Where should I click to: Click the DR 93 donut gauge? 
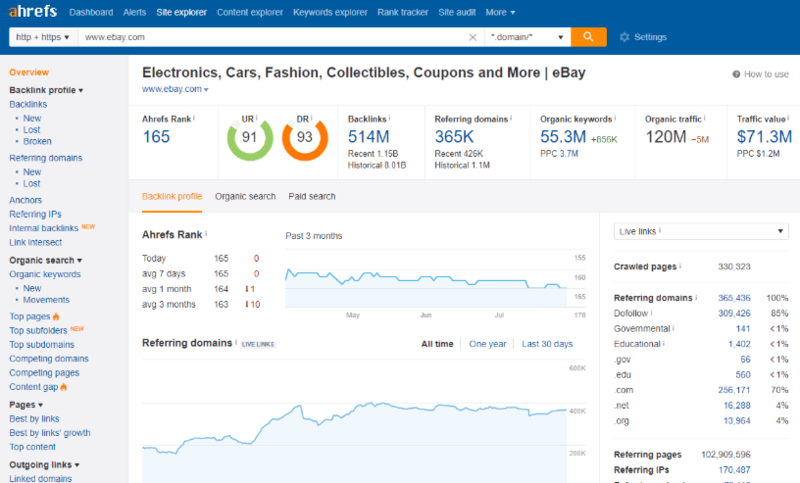[x=304, y=137]
